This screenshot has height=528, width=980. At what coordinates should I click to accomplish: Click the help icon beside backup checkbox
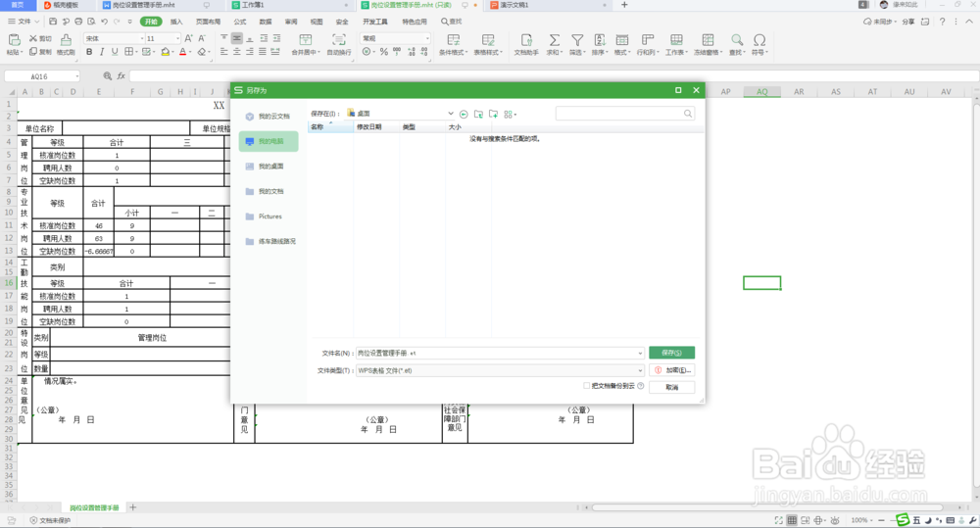(x=641, y=386)
